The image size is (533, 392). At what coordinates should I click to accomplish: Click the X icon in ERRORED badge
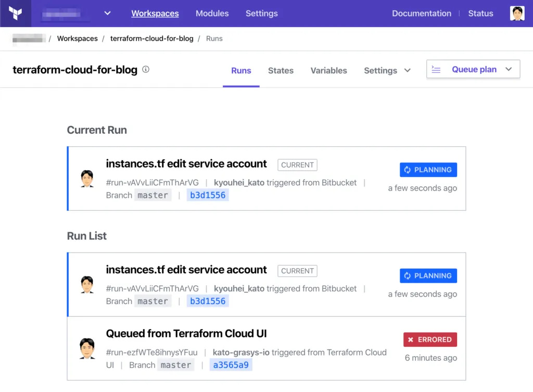tap(411, 339)
